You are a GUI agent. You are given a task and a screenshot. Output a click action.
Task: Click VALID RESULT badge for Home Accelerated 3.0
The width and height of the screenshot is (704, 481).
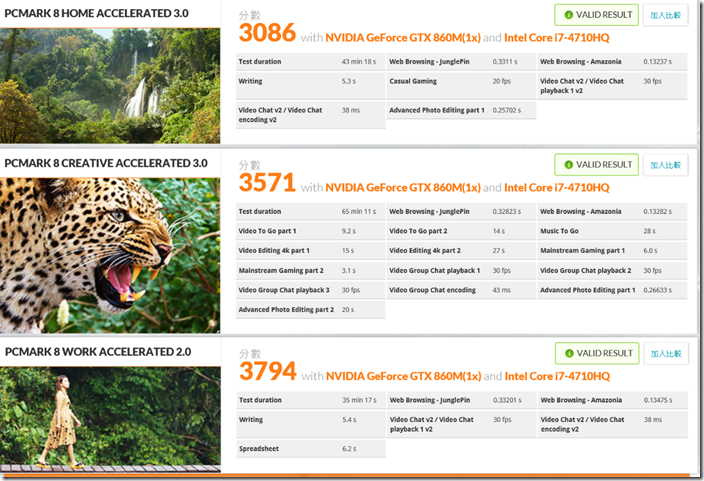pyautogui.click(x=597, y=15)
